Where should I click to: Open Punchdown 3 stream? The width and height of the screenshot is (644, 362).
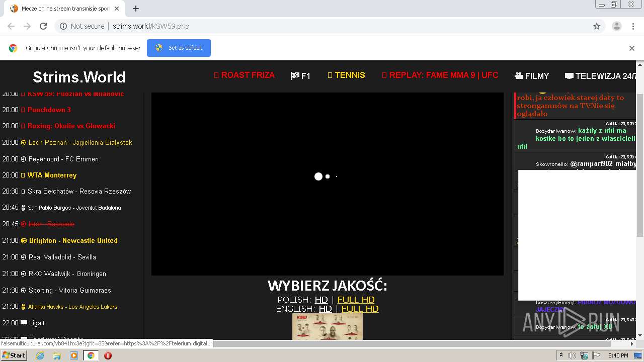(x=49, y=110)
